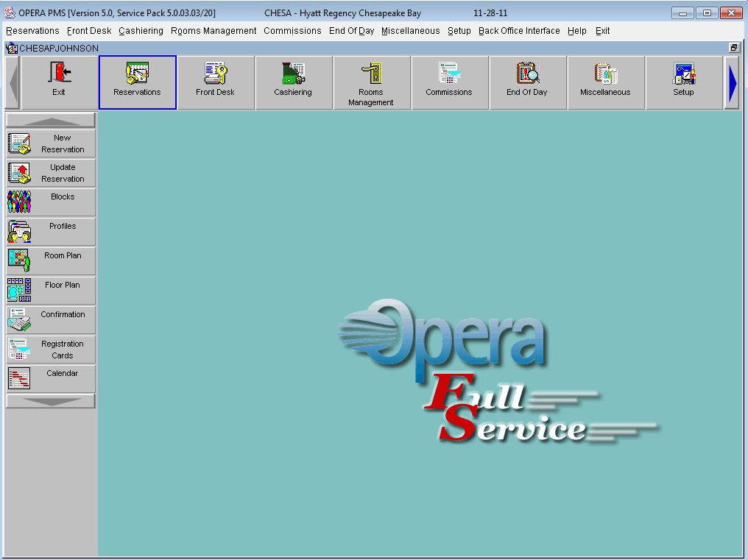Minimize the OPERA PMS window

point(682,13)
